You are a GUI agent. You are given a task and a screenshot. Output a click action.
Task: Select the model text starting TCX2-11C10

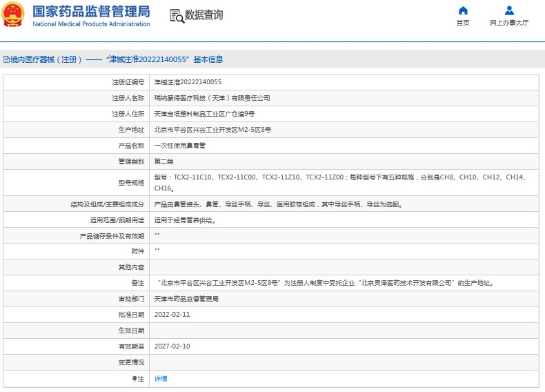(x=341, y=183)
